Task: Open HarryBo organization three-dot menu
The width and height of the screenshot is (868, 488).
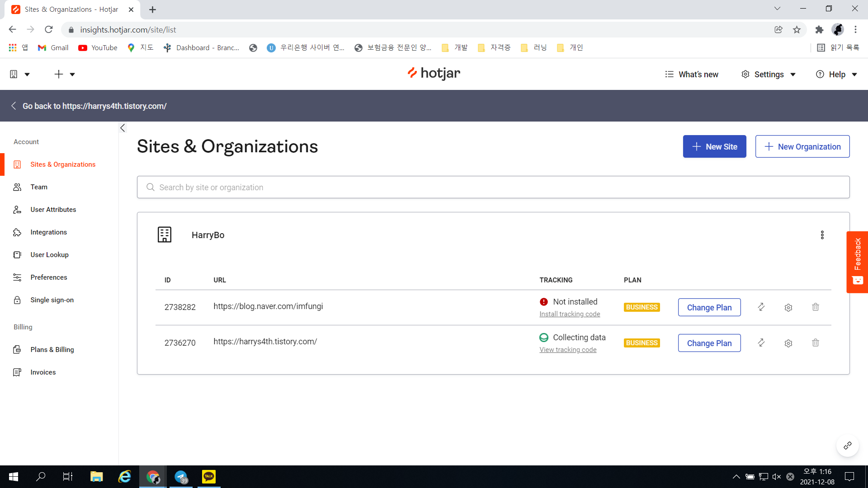Action: tap(822, 235)
